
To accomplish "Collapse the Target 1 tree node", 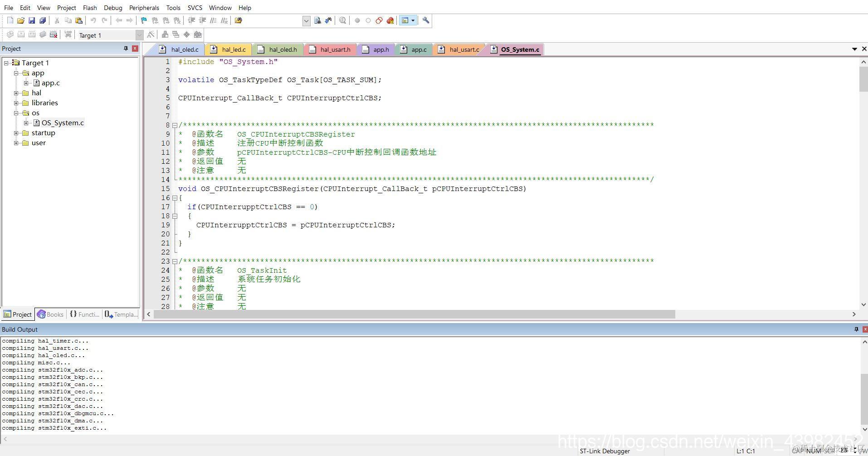I will pyautogui.click(x=6, y=63).
